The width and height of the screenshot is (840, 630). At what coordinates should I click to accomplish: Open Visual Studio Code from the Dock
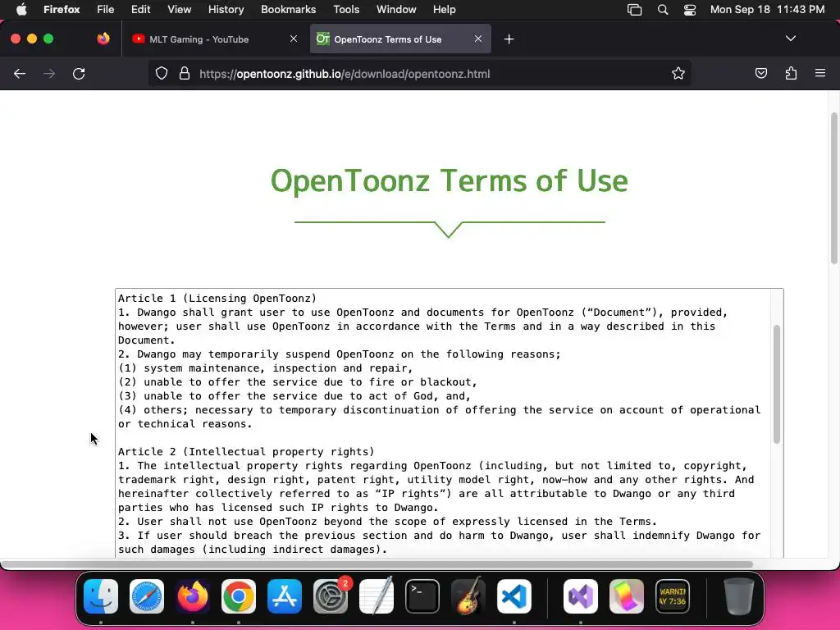pos(514,596)
